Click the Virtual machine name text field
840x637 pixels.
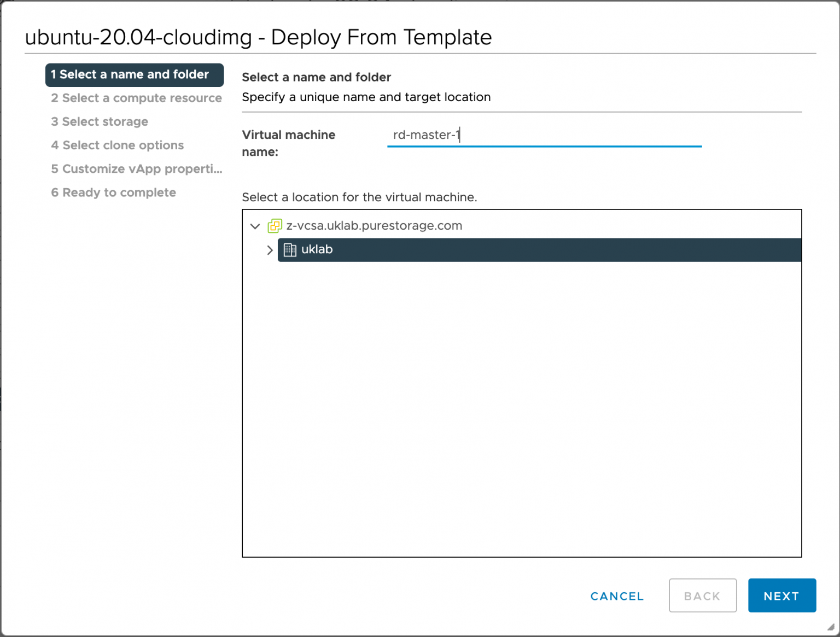click(x=544, y=135)
